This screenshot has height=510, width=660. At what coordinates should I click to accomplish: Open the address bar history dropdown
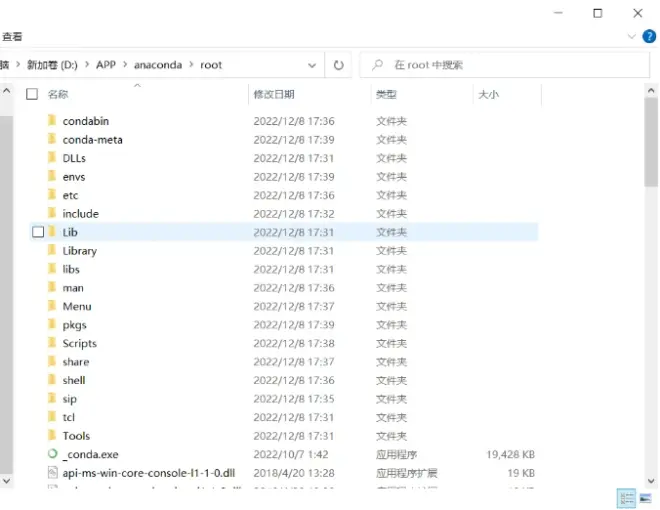(x=312, y=65)
